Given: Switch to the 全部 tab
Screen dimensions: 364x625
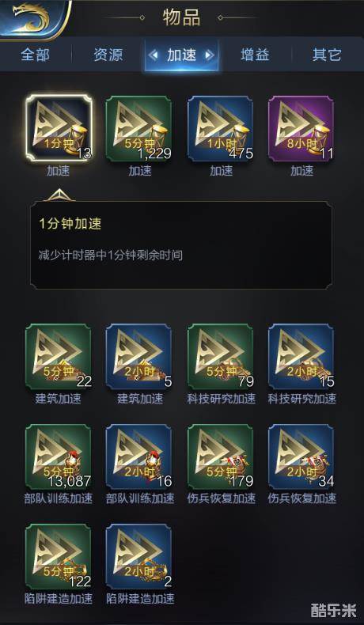Looking at the screenshot, I should pos(36,55).
